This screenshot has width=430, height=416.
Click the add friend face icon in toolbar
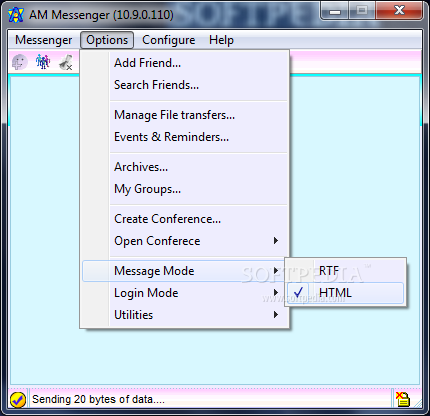click(20, 62)
